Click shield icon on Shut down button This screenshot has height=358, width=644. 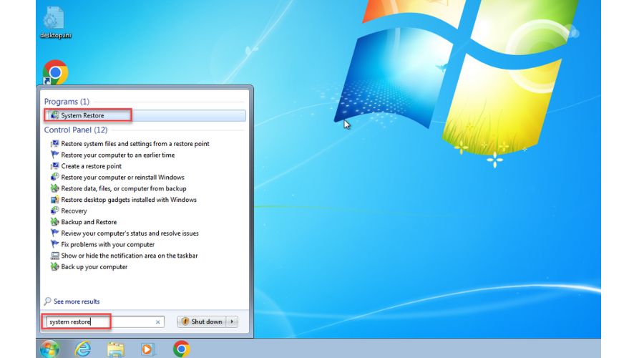point(185,321)
